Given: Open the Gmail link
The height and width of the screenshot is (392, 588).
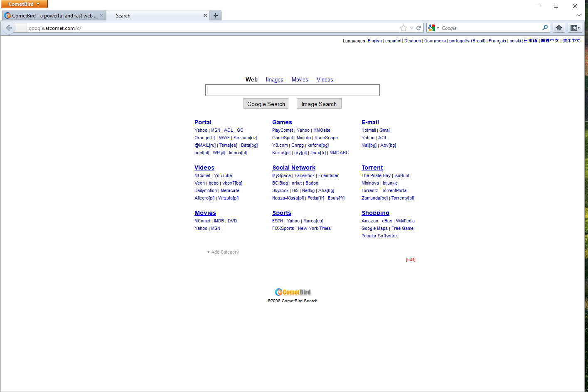Looking at the screenshot, I should tap(385, 130).
